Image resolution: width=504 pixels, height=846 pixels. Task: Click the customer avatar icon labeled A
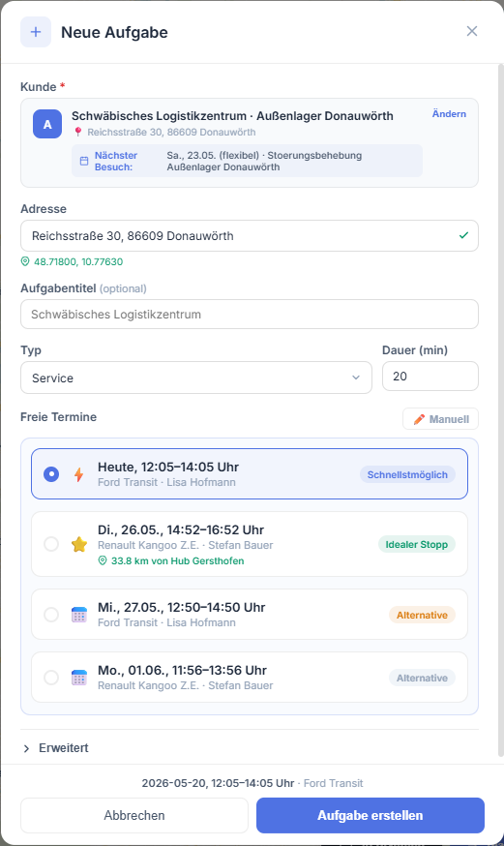coord(47,124)
